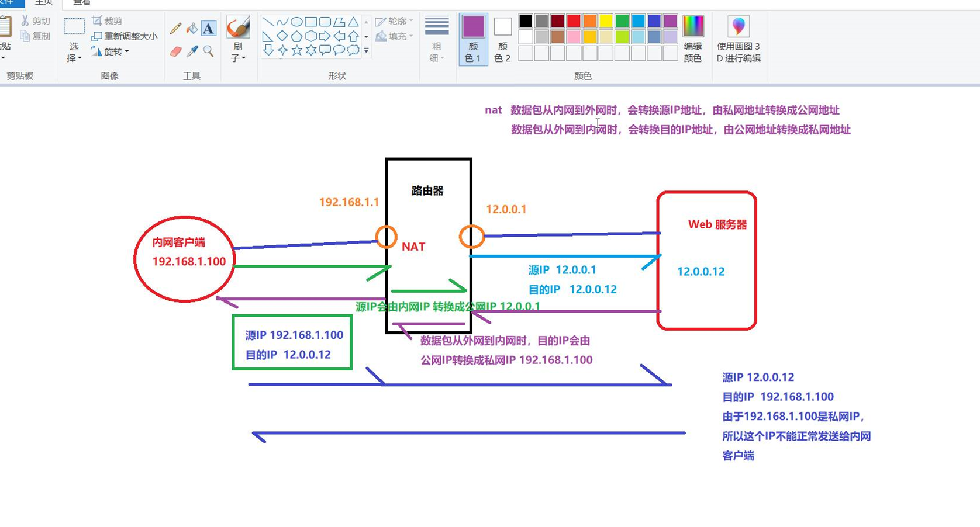The height and width of the screenshot is (527, 980).
Task: Select the Text tool (A icon)
Action: pyautogui.click(x=209, y=29)
